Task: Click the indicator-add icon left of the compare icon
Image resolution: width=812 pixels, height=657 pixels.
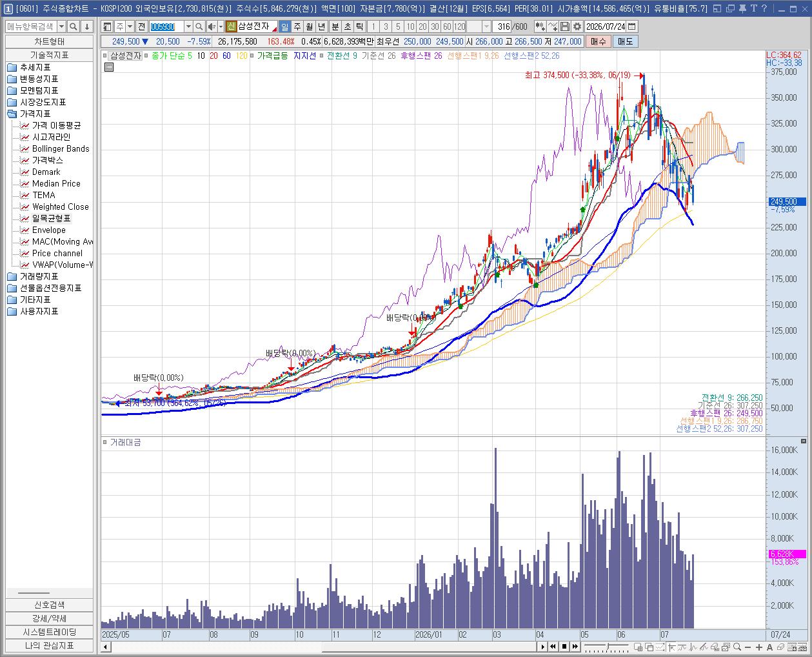Action: [540, 26]
